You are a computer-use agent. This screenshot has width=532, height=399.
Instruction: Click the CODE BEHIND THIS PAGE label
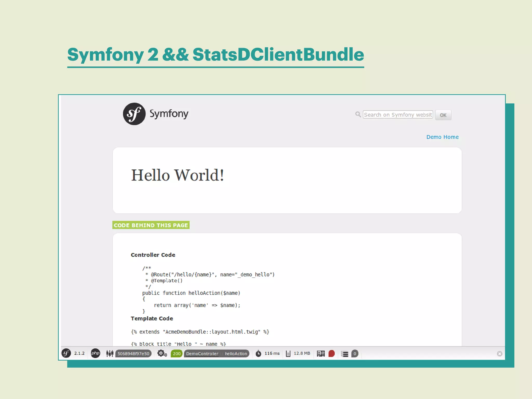pos(151,225)
